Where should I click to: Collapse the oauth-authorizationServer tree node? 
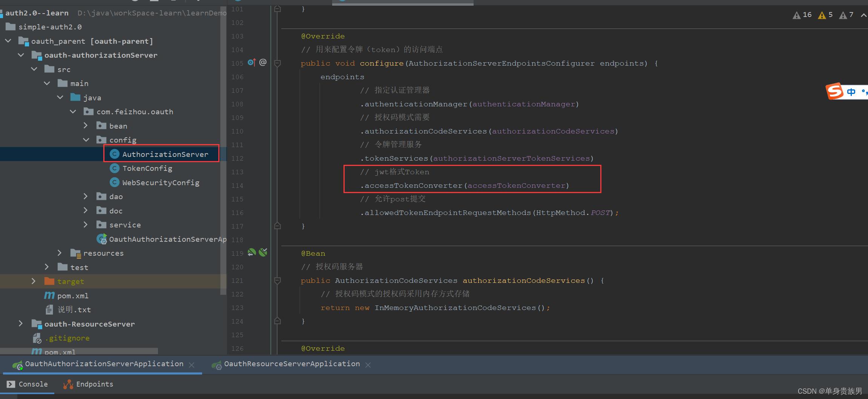tap(21, 55)
